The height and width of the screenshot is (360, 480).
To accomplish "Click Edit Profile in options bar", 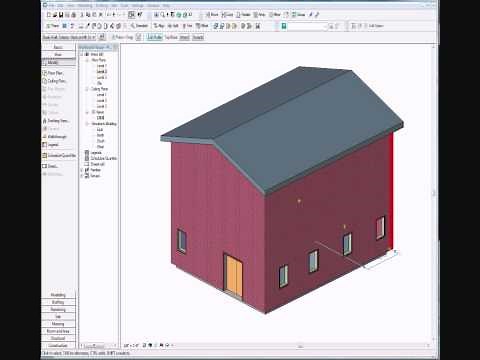I will pyautogui.click(x=155, y=37).
